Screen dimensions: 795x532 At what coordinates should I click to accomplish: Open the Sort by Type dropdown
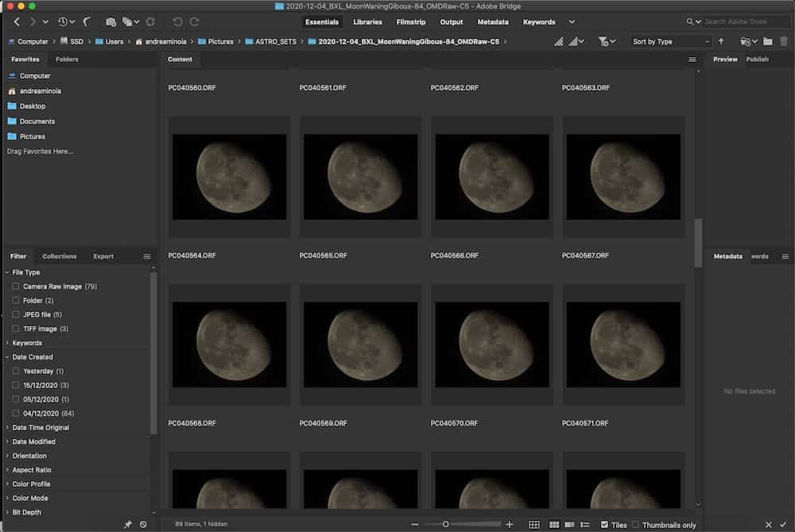pyautogui.click(x=671, y=41)
